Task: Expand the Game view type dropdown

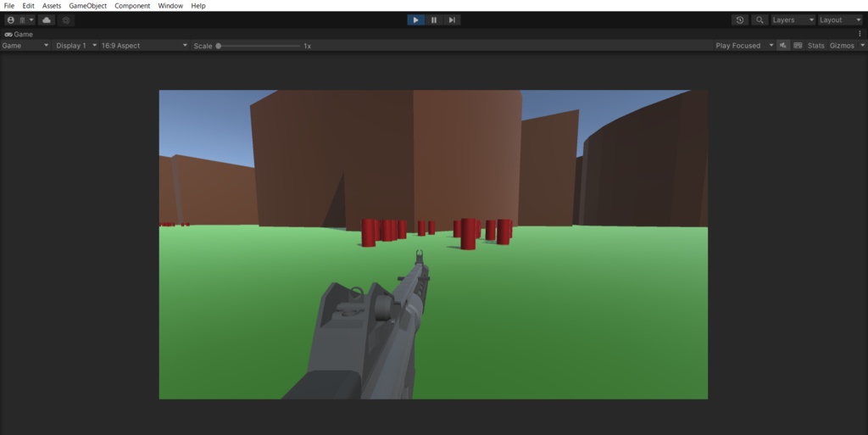Action: 25,46
